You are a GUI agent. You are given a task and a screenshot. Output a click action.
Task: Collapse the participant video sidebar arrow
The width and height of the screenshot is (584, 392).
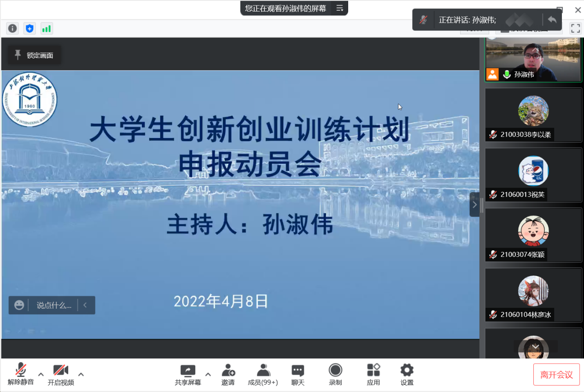tap(474, 205)
